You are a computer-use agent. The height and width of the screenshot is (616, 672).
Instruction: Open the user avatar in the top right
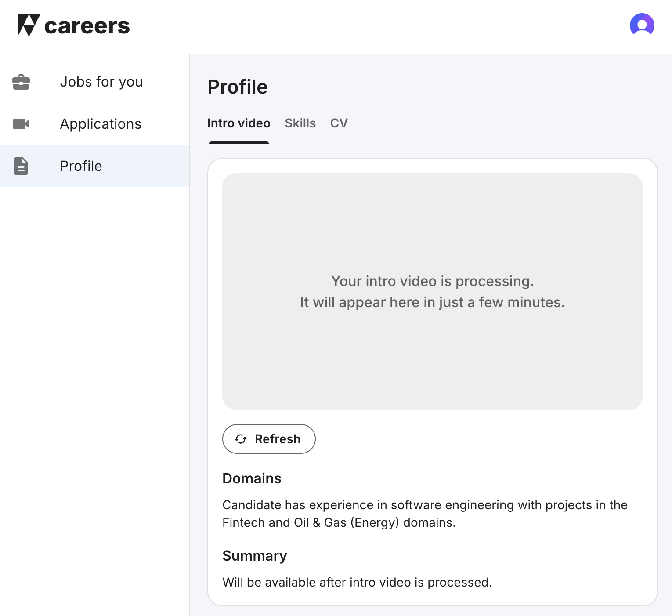(642, 25)
